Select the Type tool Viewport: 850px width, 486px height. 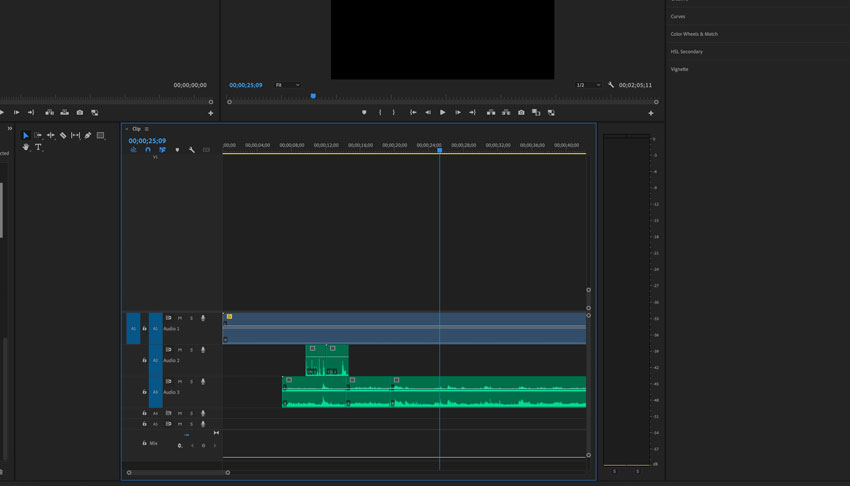[x=39, y=148]
